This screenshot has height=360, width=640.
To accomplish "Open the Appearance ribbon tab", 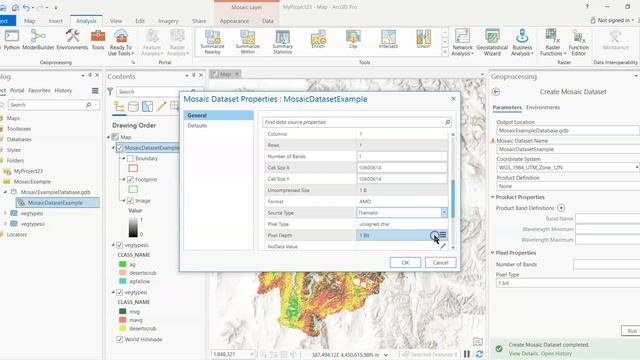I will tap(234, 21).
